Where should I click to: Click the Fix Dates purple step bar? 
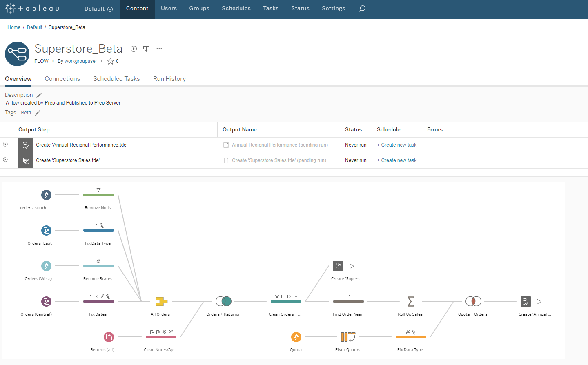pyautogui.click(x=98, y=302)
